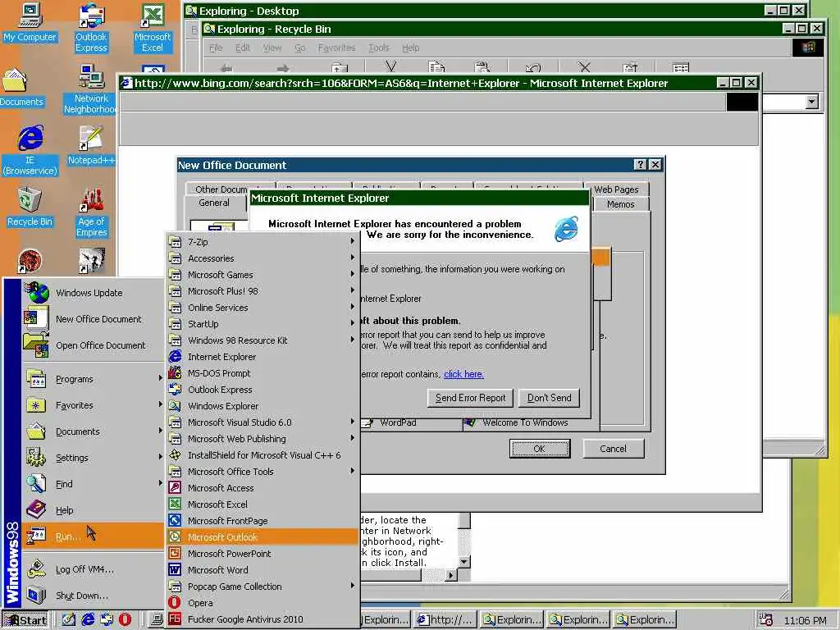The height and width of the screenshot is (630, 840).
Task: Open address dropdown in Recycle Bin window
Action: pos(812,102)
